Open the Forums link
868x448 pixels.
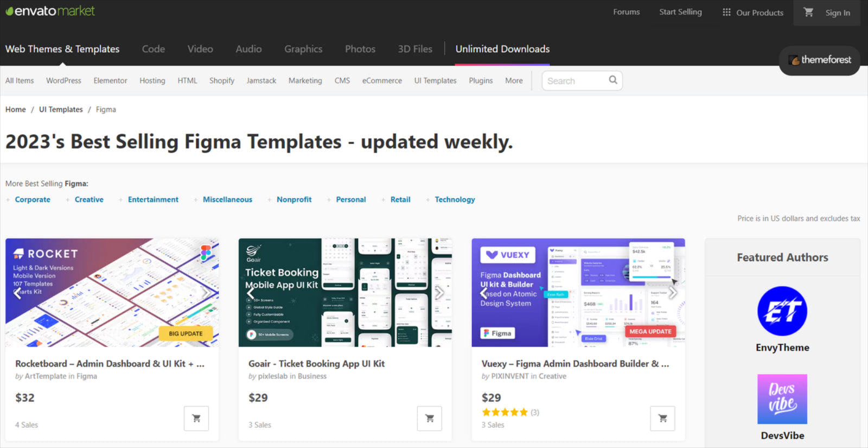[627, 11]
